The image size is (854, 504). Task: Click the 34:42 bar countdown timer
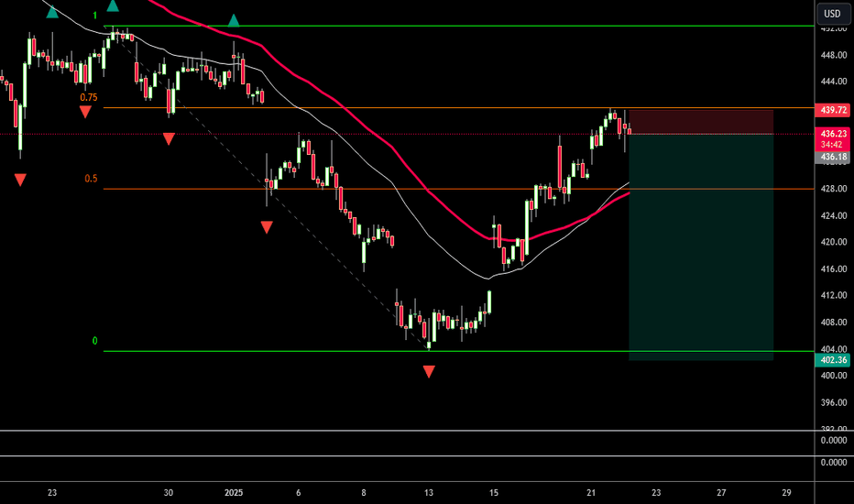pyautogui.click(x=832, y=145)
